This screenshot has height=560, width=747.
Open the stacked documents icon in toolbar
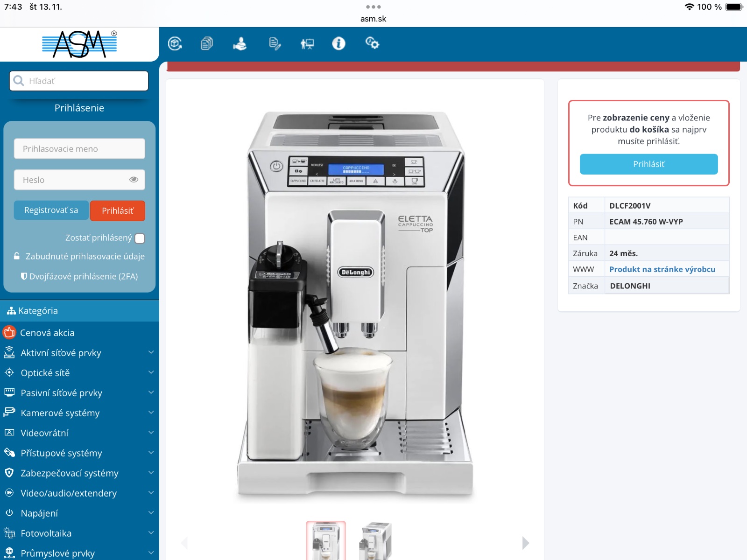tap(207, 44)
